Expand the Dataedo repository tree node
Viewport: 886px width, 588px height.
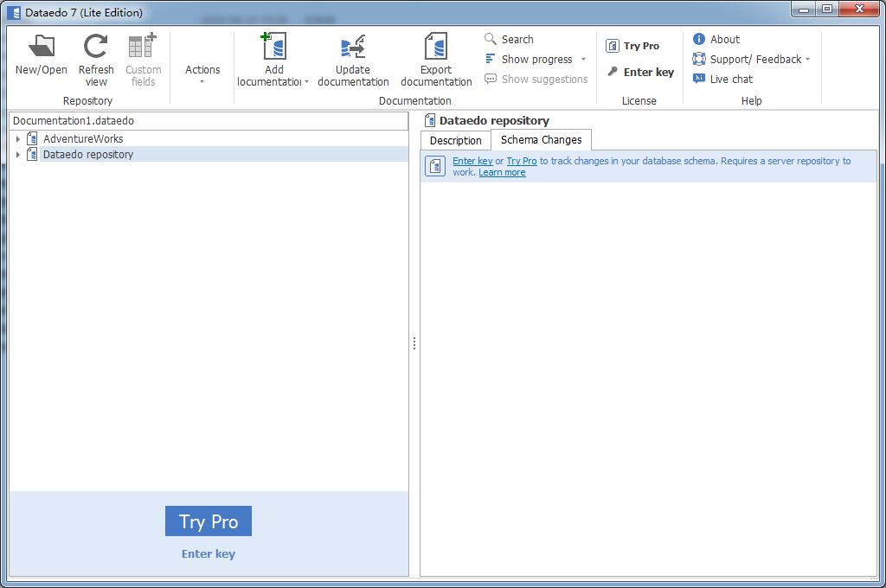point(17,155)
